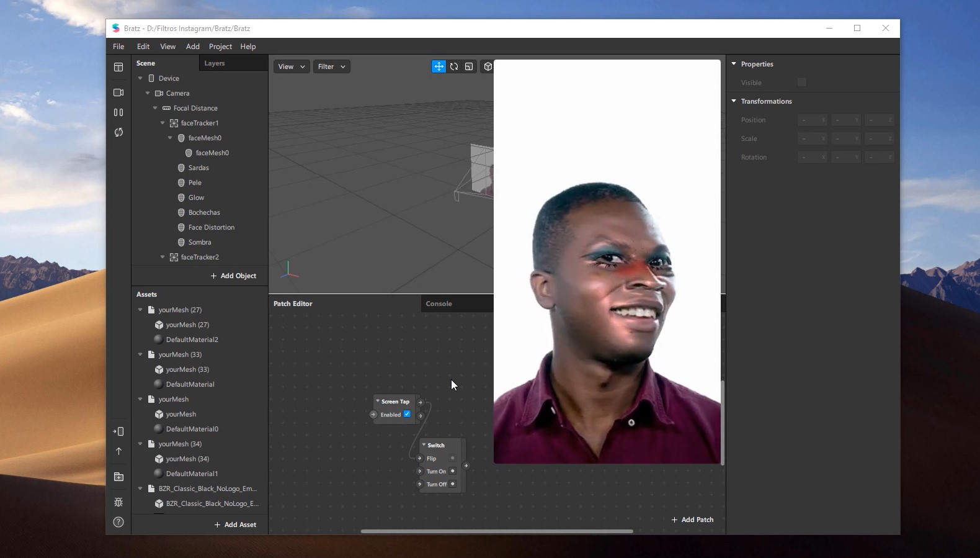Toggle the Visible checkbox in Properties
This screenshot has height=558, width=980.
click(x=802, y=83)
